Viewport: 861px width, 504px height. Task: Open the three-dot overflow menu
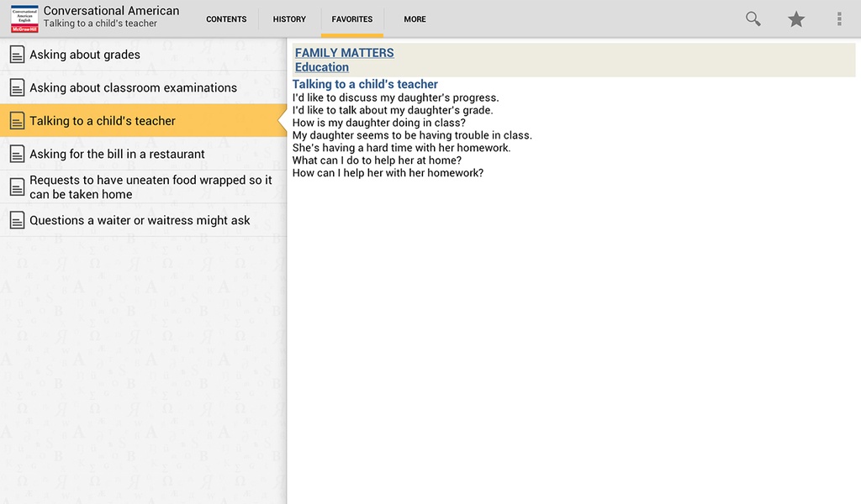pos(839,19)
